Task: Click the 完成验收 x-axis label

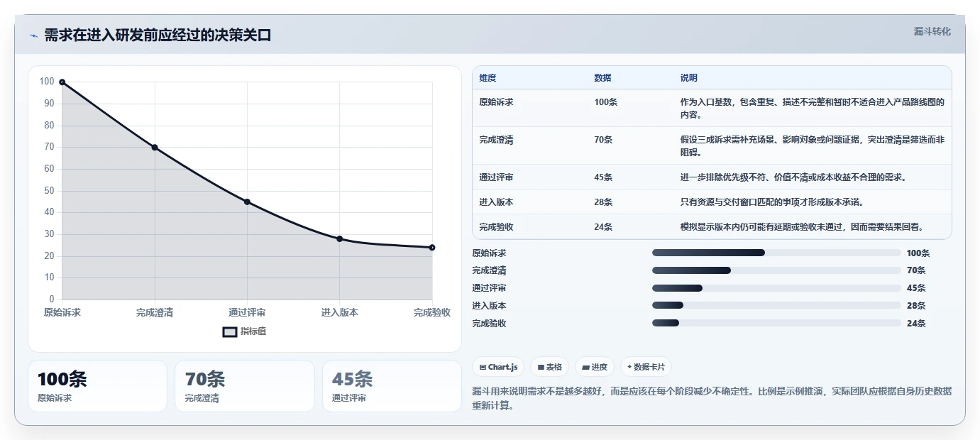Action: (432, 312)
